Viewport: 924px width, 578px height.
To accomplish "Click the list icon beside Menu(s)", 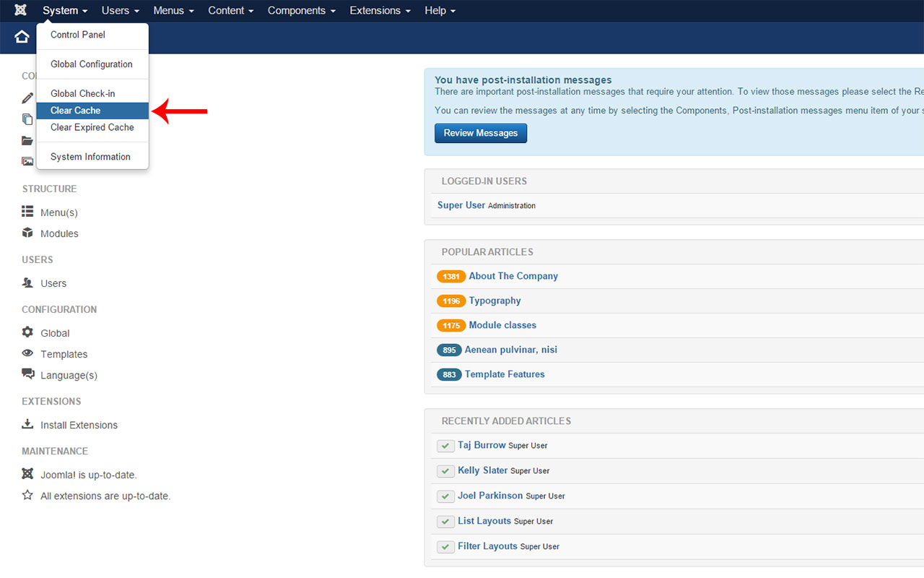I will click(x=27, y=212).
